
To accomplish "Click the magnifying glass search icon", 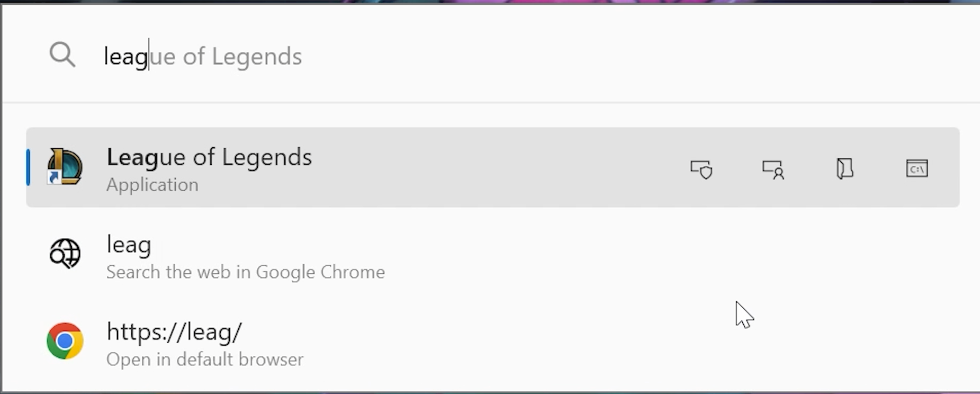I will point(62,55).
